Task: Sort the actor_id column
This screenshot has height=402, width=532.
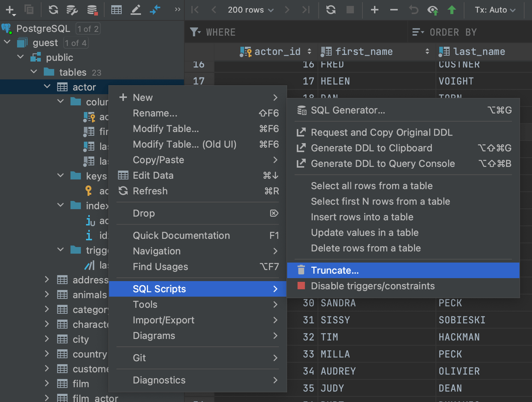Action: (x=309, y=51)
